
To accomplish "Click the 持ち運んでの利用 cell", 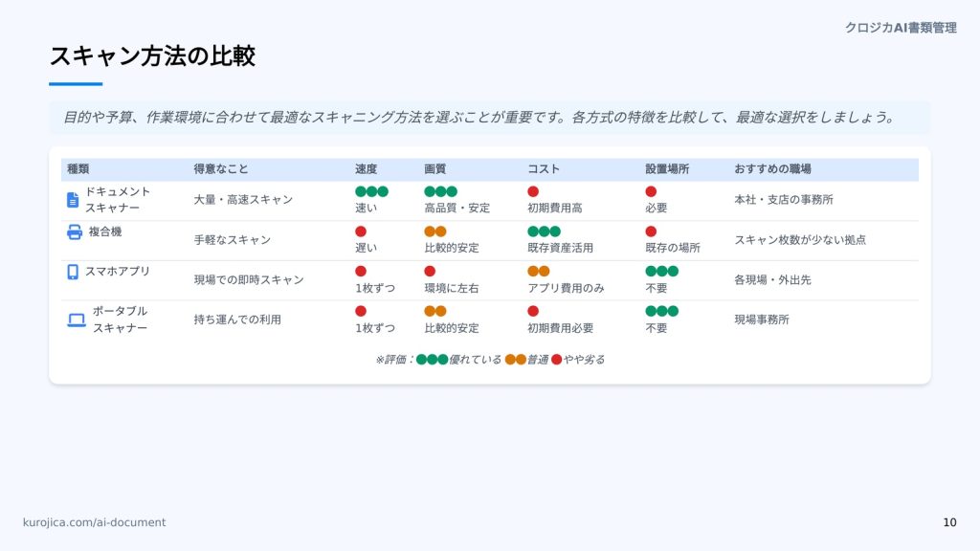I will pyautogui.click(x=237, y=320).
